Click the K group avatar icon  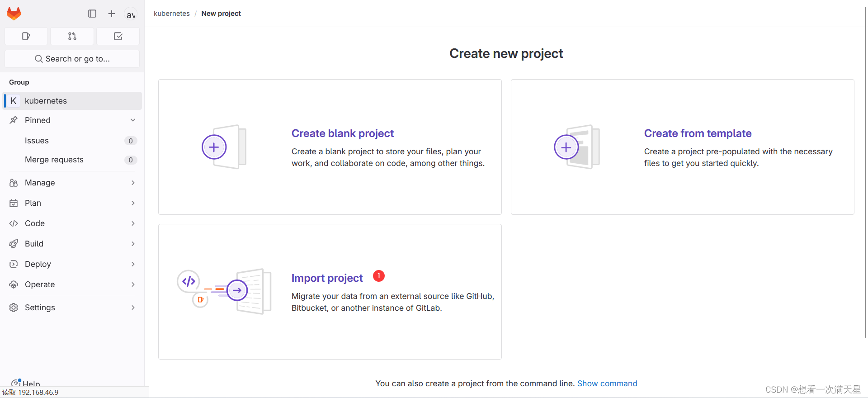14,101
